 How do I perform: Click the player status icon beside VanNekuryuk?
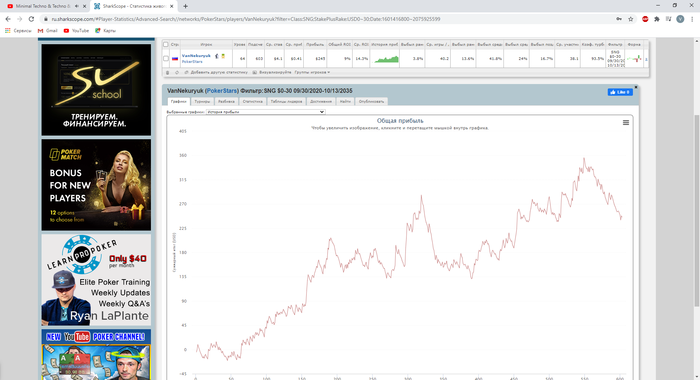(217, 56)
